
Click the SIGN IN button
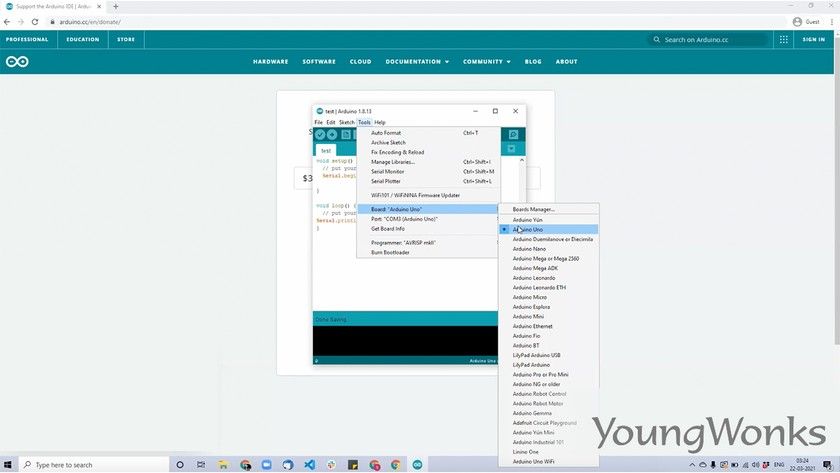(x=814, y=40)
